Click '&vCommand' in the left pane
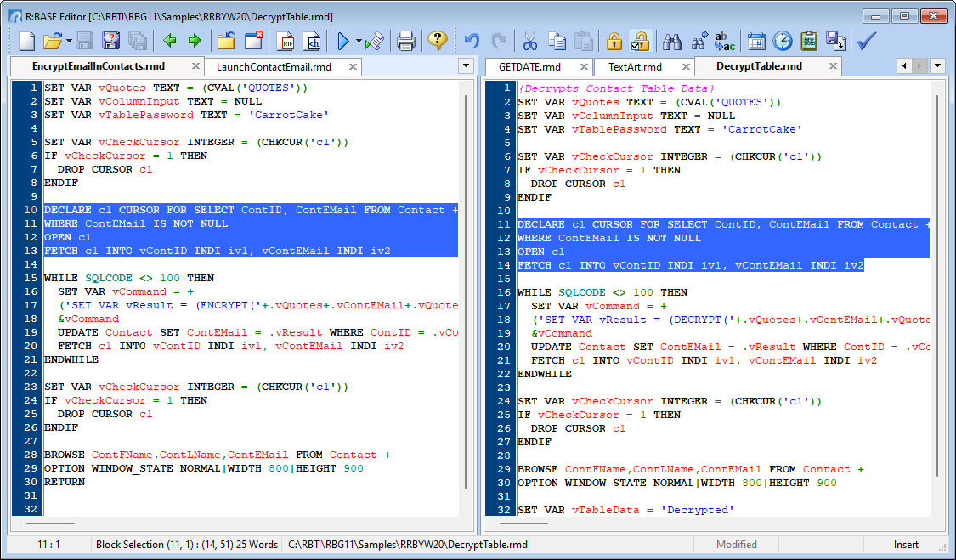 (x=88, y=319)
